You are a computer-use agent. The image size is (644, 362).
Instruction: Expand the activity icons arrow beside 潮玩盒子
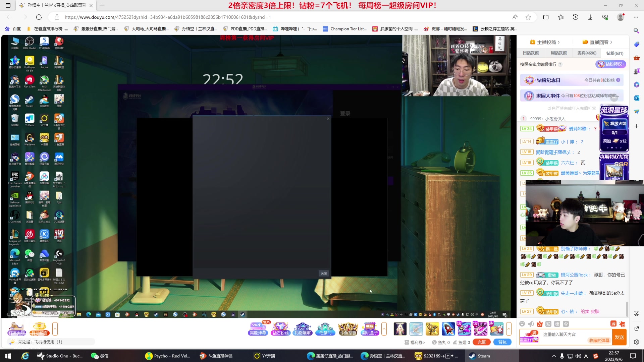point(384,329)
